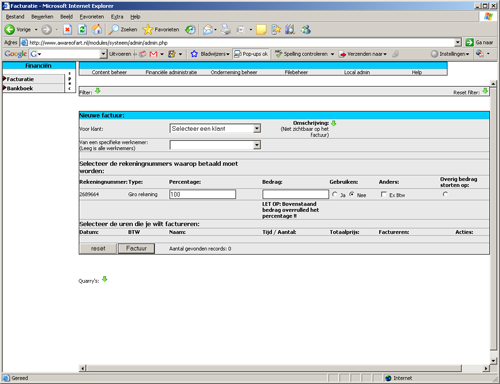Viewport: 500px width, 384px height.
Task: Click the Google logo in toolbar
Action: click(15, 54)
